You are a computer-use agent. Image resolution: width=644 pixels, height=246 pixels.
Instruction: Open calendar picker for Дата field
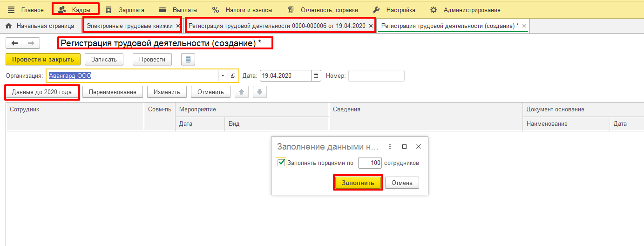pyautogui.click(x=316, y=75)
